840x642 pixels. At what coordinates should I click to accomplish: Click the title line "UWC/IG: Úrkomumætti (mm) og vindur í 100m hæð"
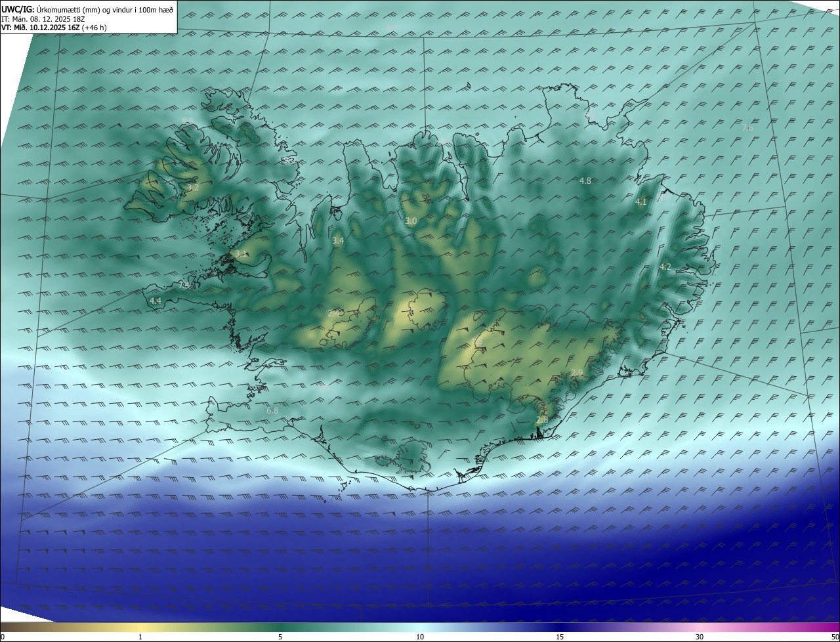pos(87,10)
